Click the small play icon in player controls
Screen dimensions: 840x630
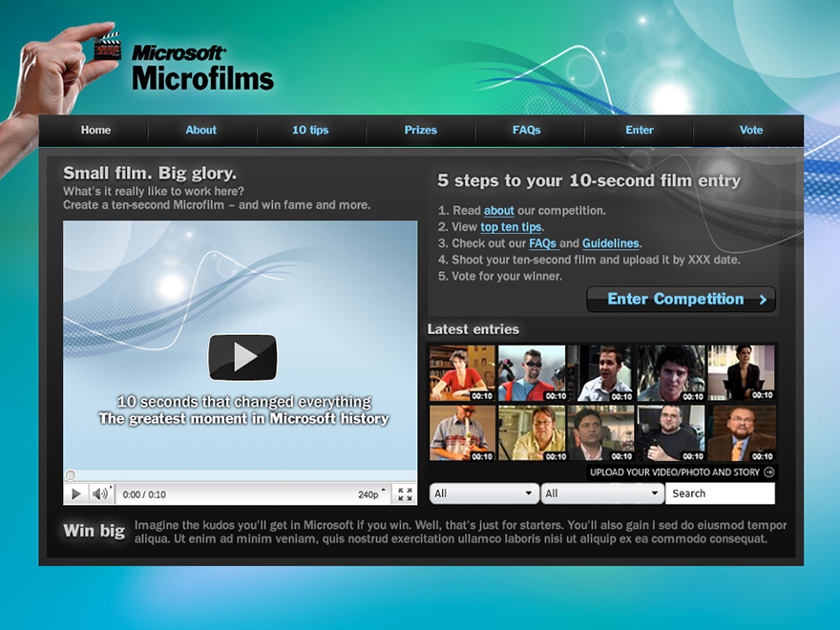tap(76, 493)
